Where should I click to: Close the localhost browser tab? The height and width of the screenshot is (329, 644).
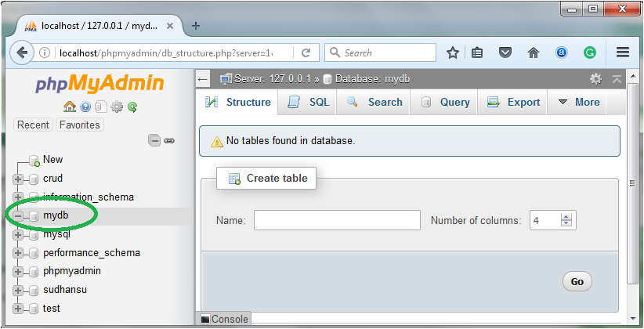[170, 27]
